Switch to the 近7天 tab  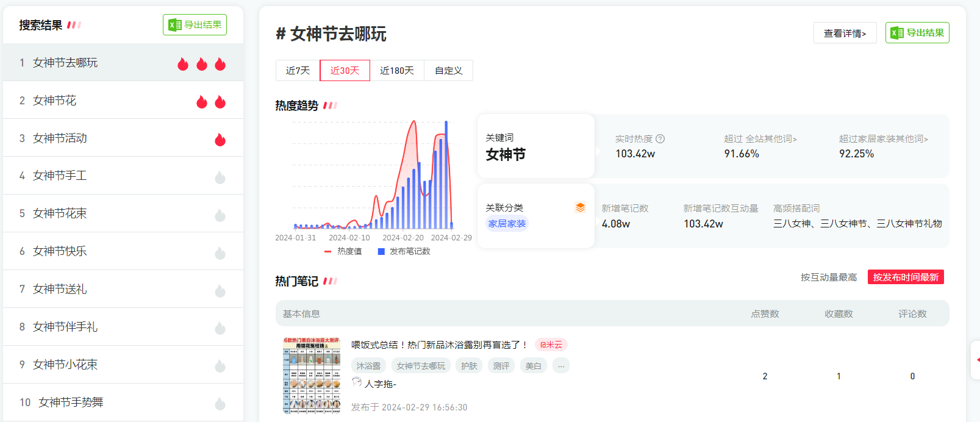coord(298,71)
